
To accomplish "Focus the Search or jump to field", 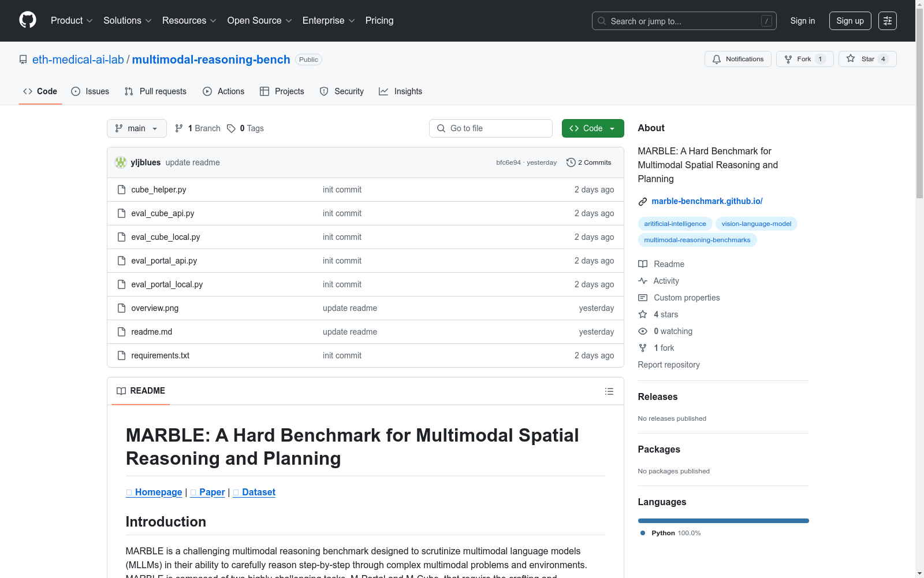I will point(684,21).
